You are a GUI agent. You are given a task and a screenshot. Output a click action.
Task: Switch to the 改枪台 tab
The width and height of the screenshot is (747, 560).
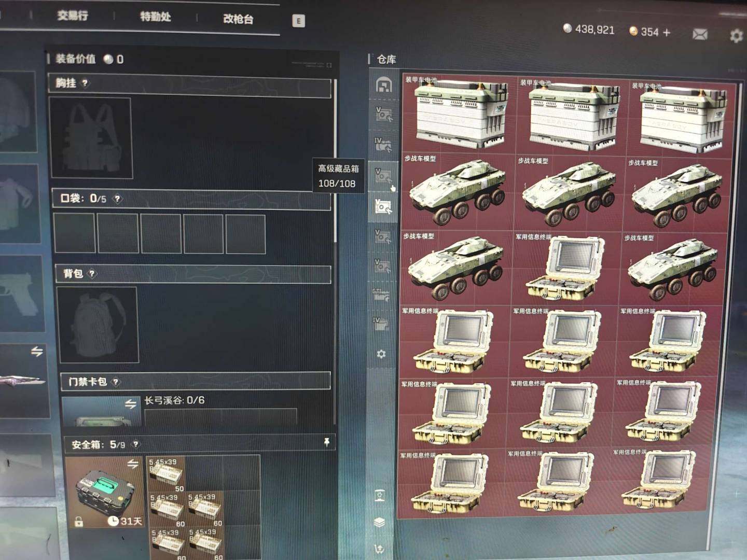238,19
